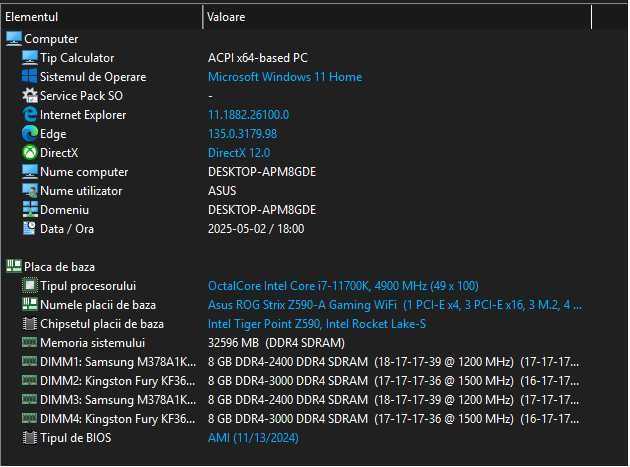The image size is (630, 467).
Task: Click the clock icon beside Data / Ora
Action: [30, 229]
